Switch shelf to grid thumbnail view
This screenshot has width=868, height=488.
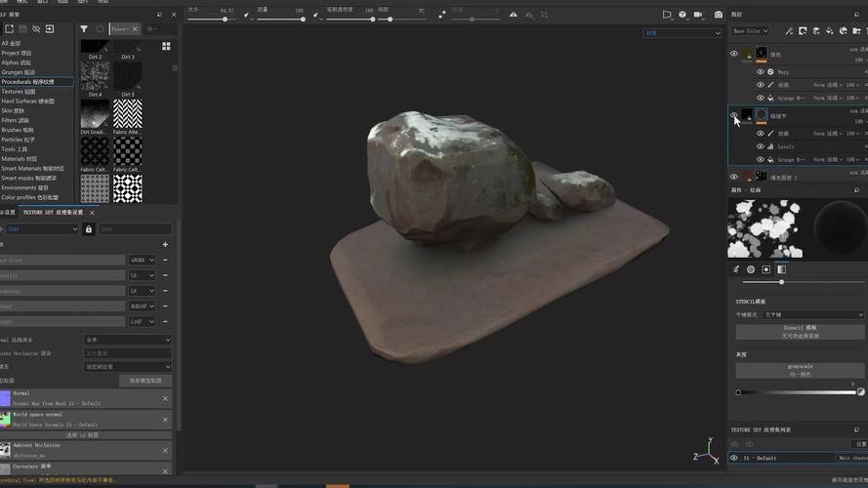166,47
